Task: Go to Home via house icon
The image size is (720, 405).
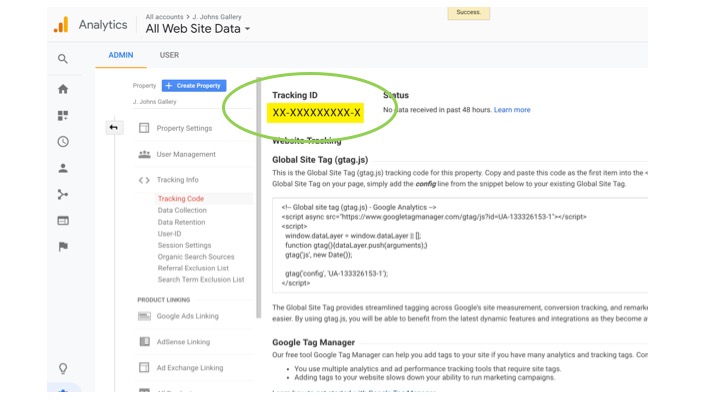Action: pyautogui.click(x=63, y=89)
